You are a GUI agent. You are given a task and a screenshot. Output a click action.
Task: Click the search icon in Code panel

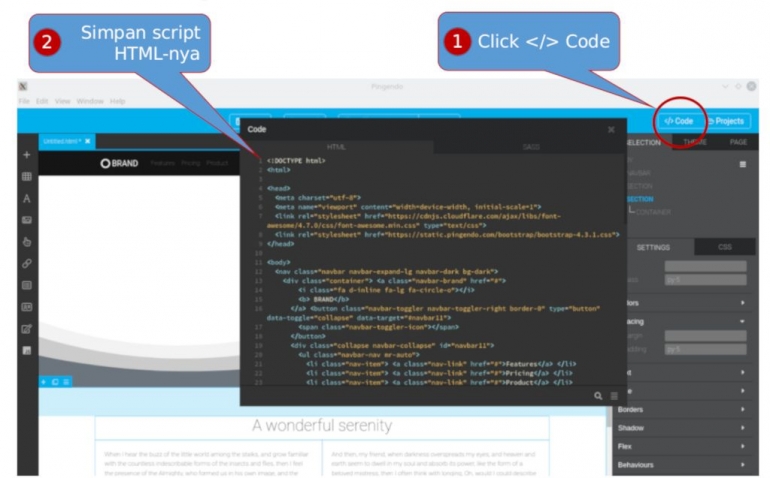(x=598, y=395)
